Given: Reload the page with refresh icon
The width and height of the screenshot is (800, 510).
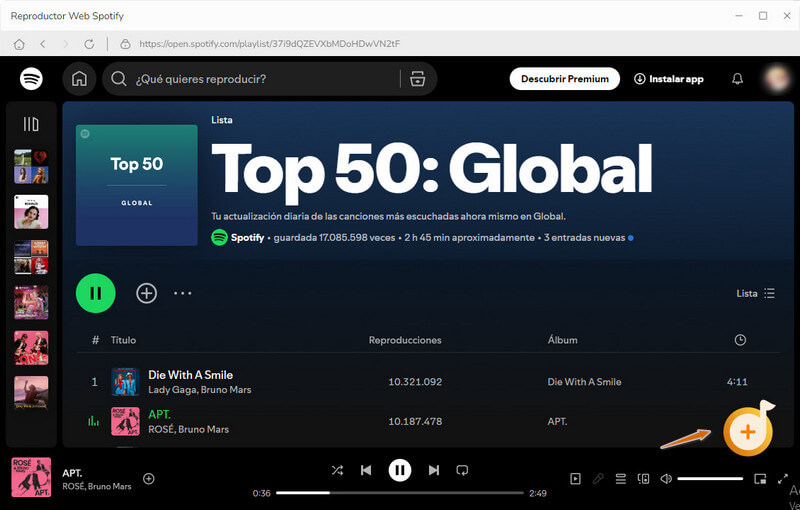Looking at the screenshot, I should tap(89, 44).
